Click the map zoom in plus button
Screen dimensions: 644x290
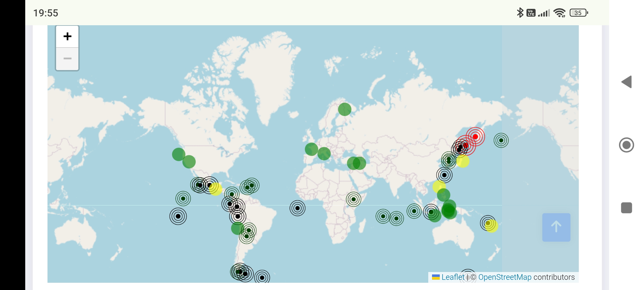tap(67, 37)
